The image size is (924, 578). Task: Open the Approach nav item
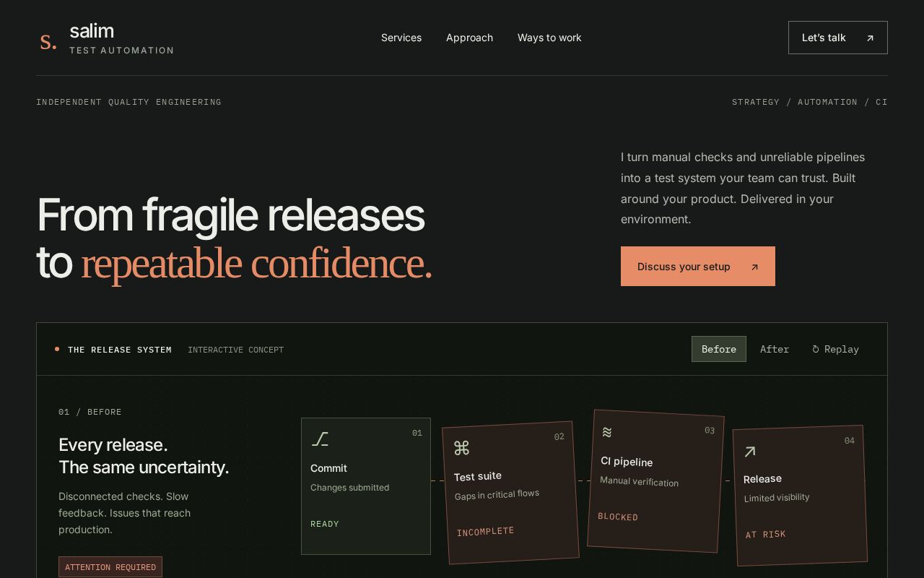(x=469, y=38)
